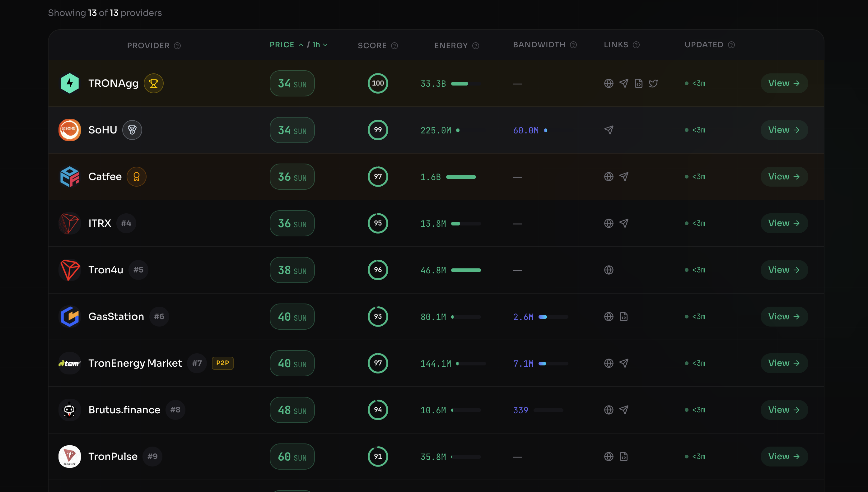Open SoHU Telegram link icon

coord(609,130)
